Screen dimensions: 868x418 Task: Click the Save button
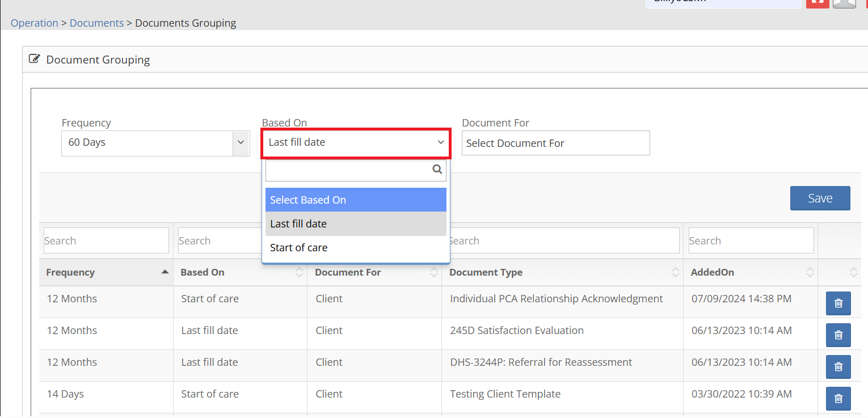pyautogui.click(x=820, y=199)
